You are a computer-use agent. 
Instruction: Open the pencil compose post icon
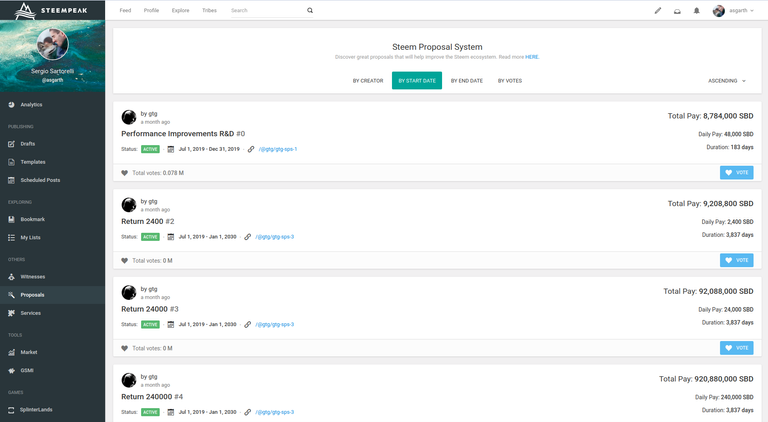658,10
